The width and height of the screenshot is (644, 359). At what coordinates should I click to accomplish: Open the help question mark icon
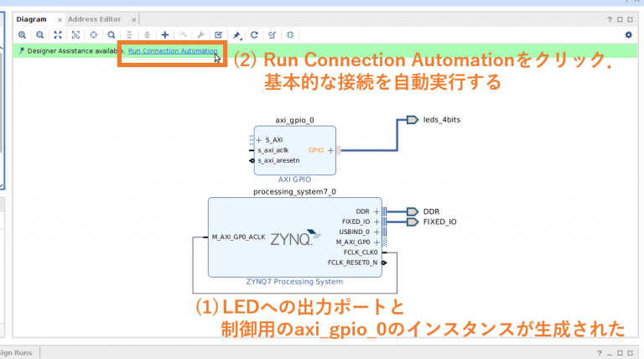(x=610, y=19)
